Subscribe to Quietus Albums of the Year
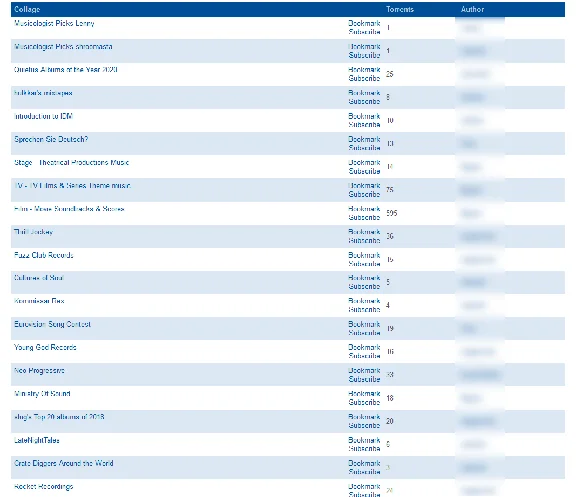 tap(364, 78)
